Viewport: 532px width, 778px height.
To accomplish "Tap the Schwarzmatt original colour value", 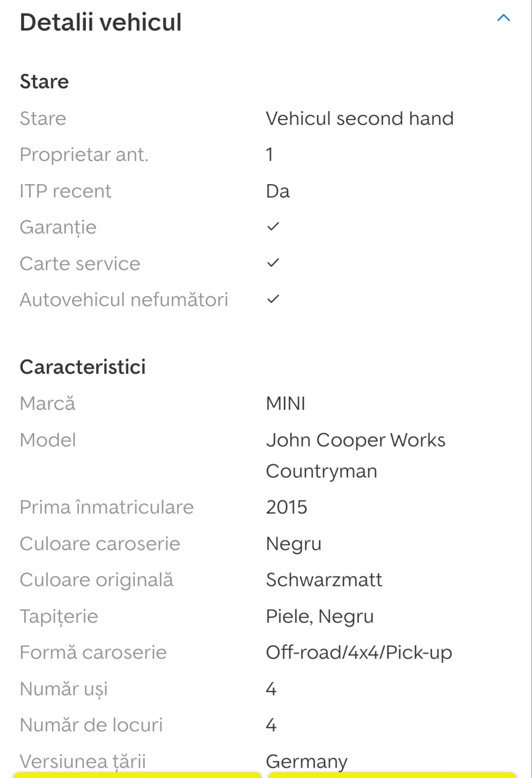I will (324, 580).
